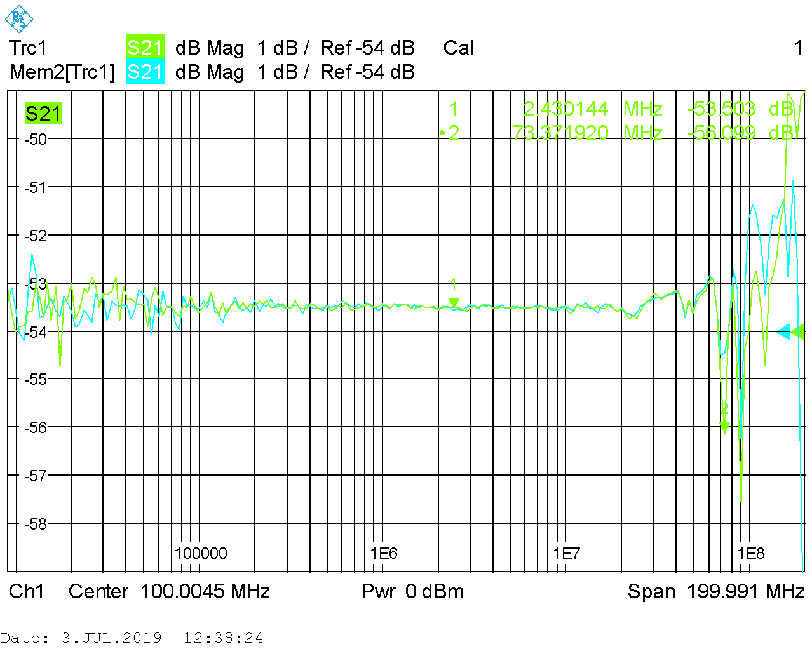The width and height of the screenshot is (812, 668).
Task: Click the Center 100.0045 MHz field
Action: pos(169,591)
